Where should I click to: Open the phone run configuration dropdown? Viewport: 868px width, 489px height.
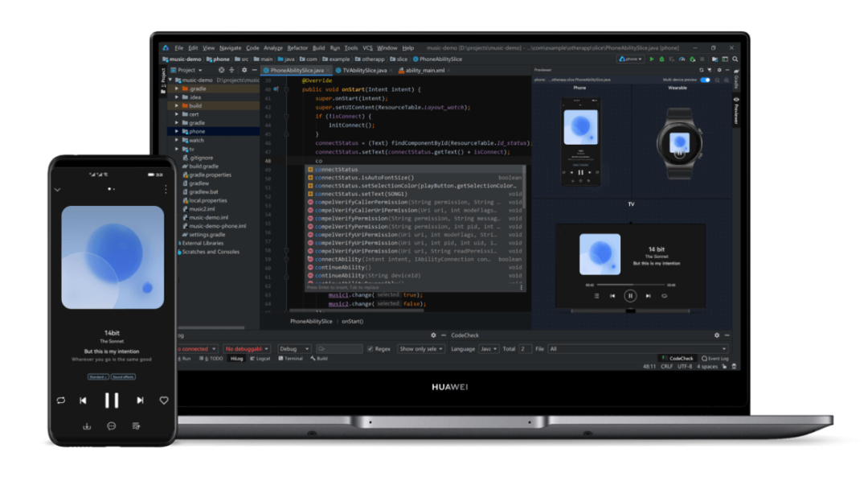point(630,60)
